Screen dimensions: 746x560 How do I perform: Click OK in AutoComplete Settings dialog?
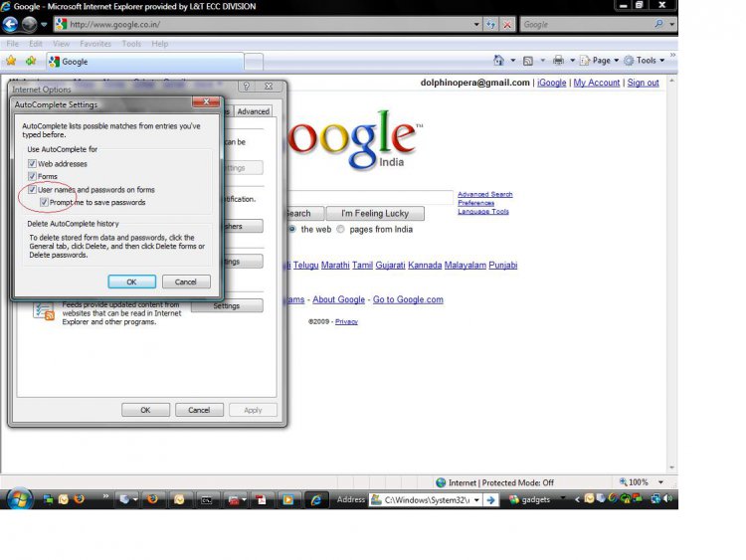[131, 281]
